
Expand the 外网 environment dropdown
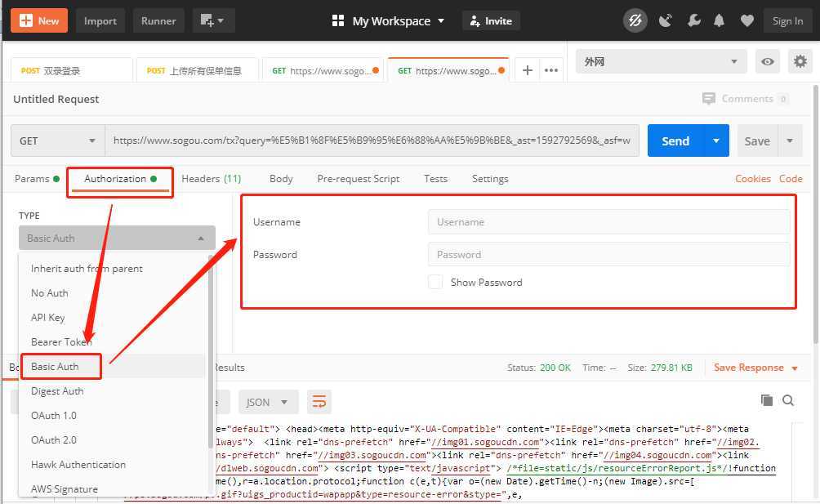point(661,62)
